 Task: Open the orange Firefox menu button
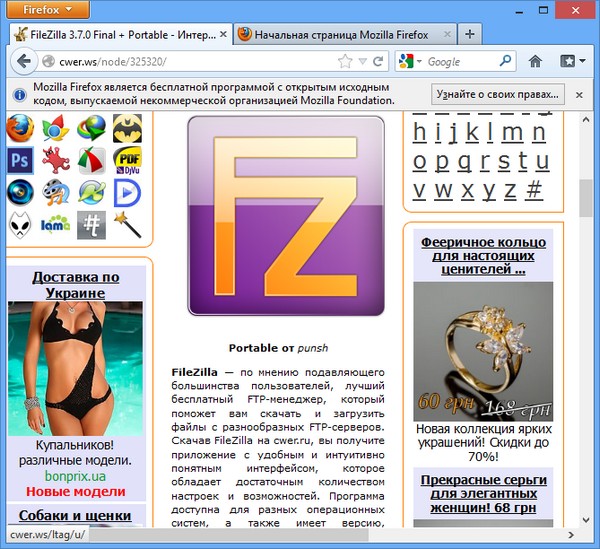[47, 9]
